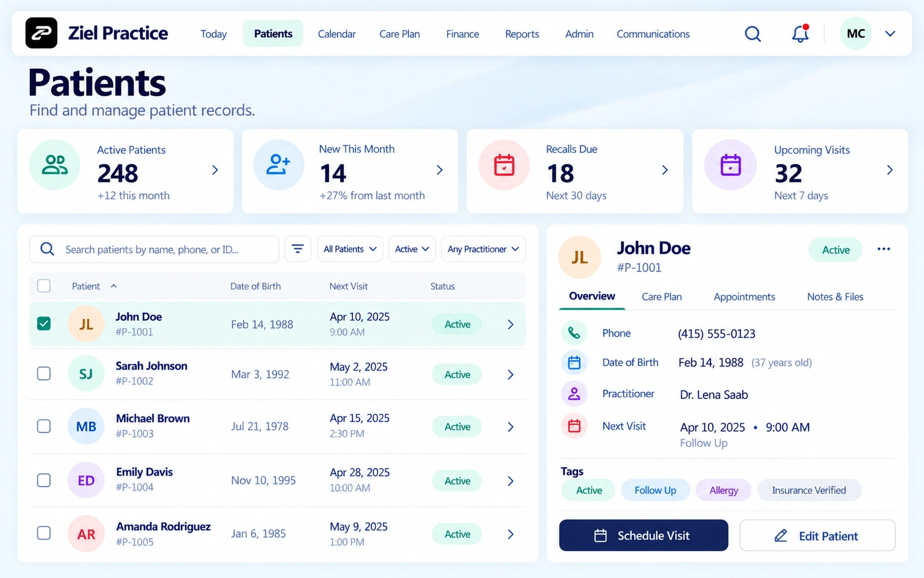Screen dimensions: 924x578
Task: Click the Next Visit calendar icon in Overview
Action: point(574,426)
